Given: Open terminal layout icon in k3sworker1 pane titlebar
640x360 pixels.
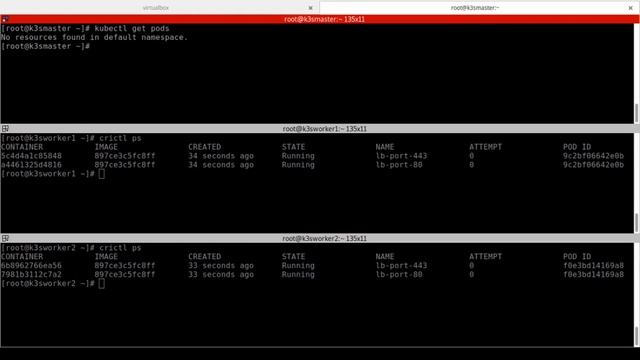Looking at the screenshot, I should click(5, 129).
